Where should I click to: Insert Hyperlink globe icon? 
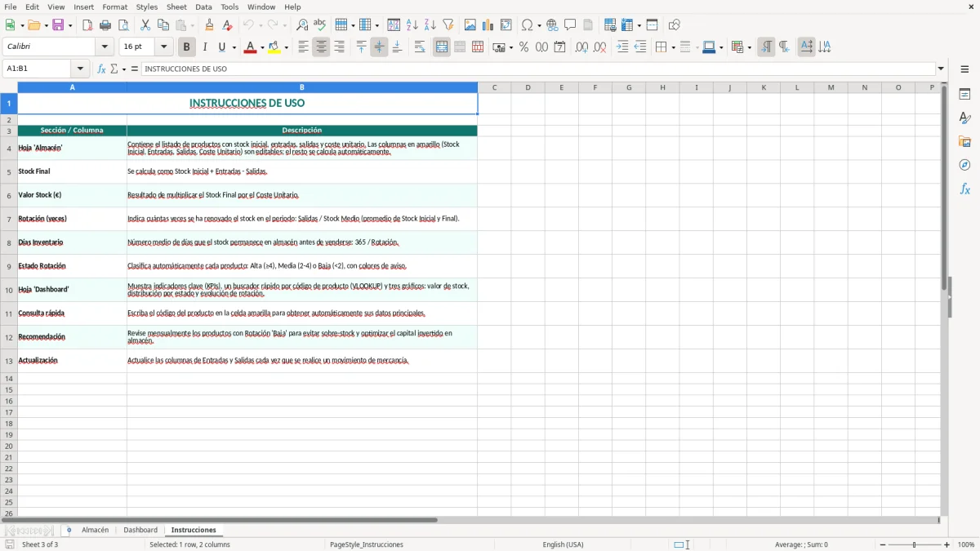[552, 25]
